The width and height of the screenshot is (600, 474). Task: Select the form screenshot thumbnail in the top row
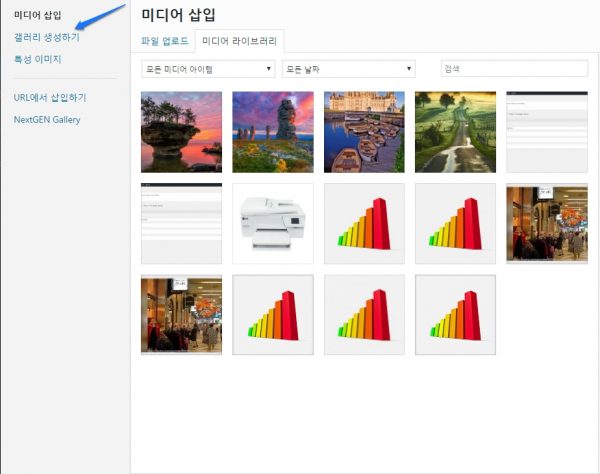coord(546,132)
